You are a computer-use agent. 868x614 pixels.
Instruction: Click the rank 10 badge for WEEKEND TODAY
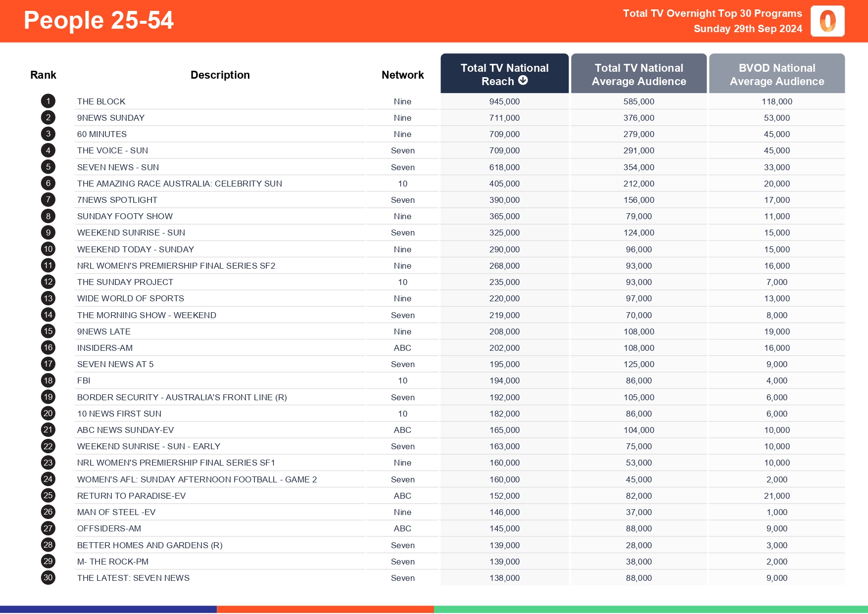pos(48,249)
